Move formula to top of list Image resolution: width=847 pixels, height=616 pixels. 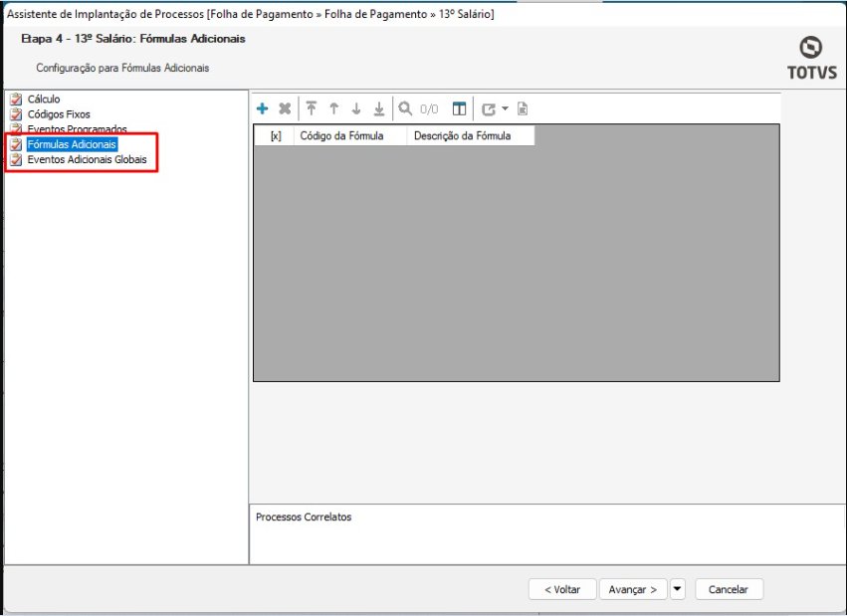tap(312, 108)
